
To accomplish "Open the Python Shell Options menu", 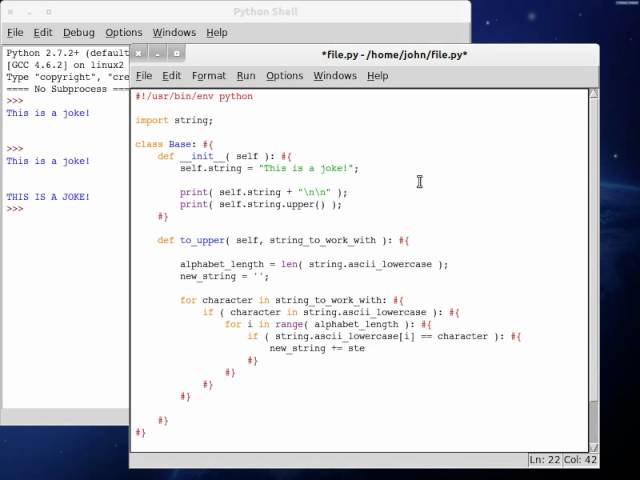I will [124, 32].
